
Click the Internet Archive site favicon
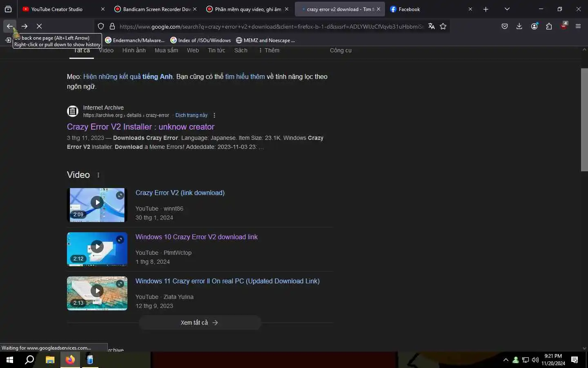click(x=73, y=111)
